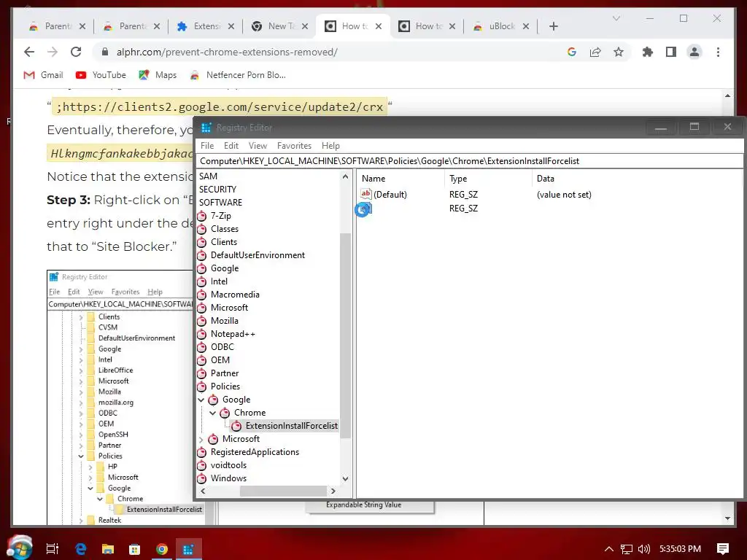Open File Explorer from taskbar

(108, 549)
